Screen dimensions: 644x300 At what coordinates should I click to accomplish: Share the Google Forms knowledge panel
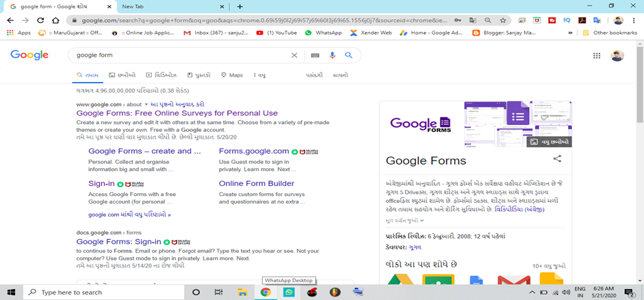[557, 159]
